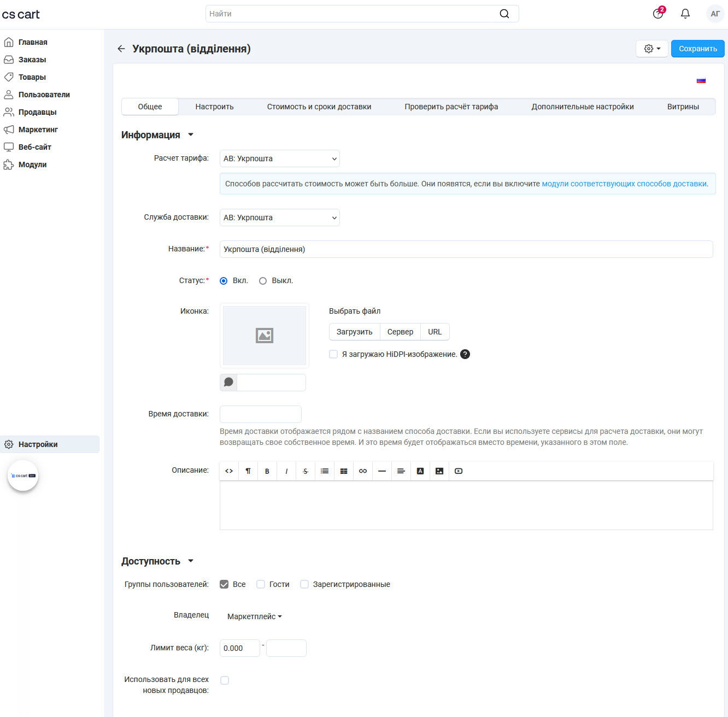Check the Гости user group checkbox
Image resolution: width=728 pixels, height=717 pixels.
coord(261,584)
